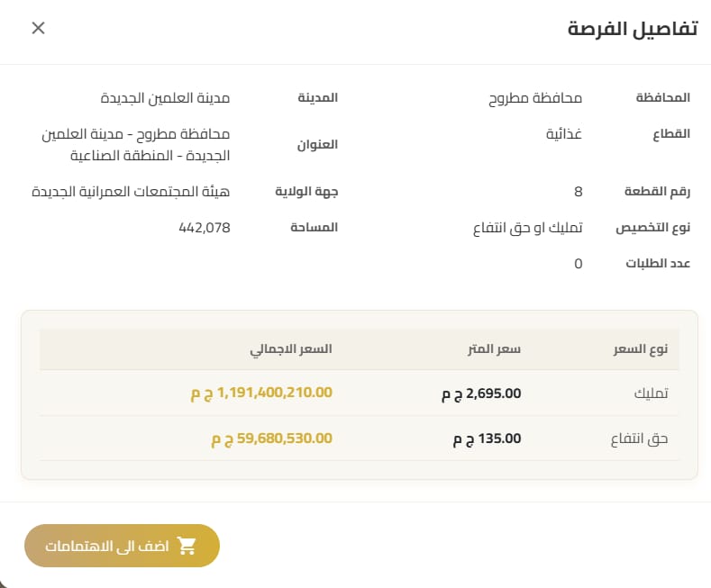Click the 135.00 price per meter value
Screen dimensions: 711x588
[x=487, y=439]
